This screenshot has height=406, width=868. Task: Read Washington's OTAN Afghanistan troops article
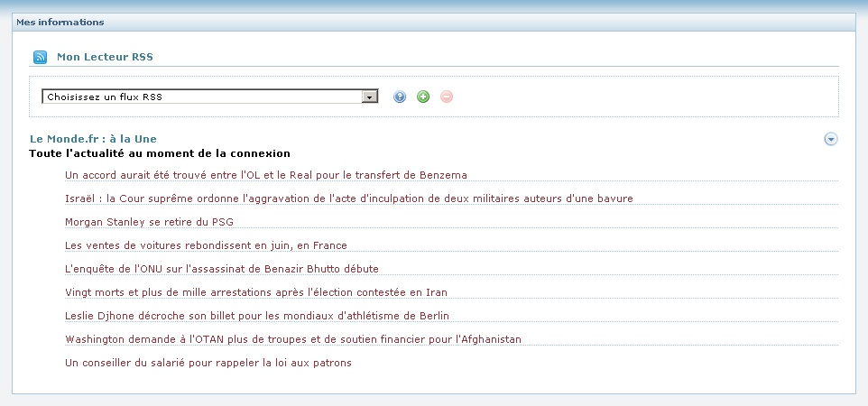tap(293, 339)
